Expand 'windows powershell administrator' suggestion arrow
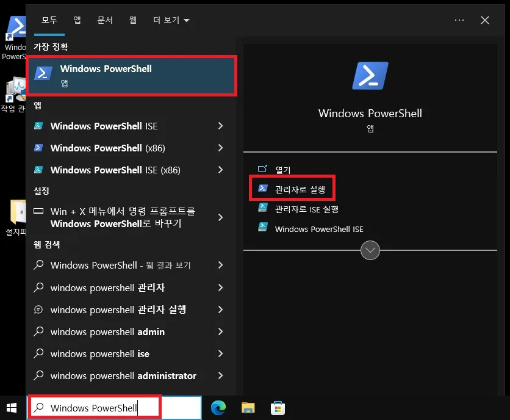 [220, 375]
